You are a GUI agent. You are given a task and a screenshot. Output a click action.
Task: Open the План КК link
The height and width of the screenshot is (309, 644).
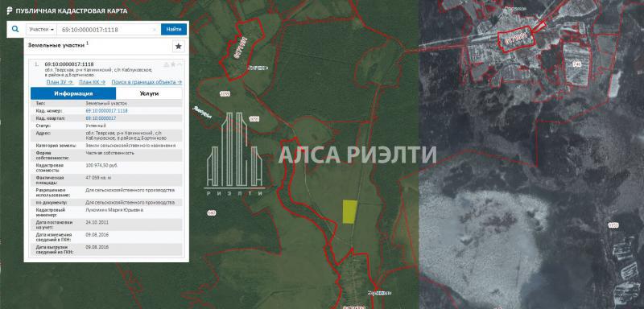92,82
